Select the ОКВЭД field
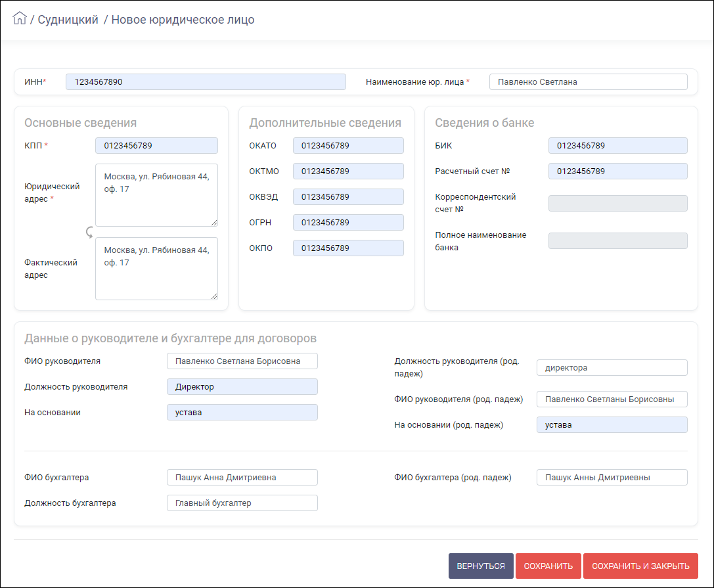The height and width of the screenshot is (588, 714). [348, 196]
